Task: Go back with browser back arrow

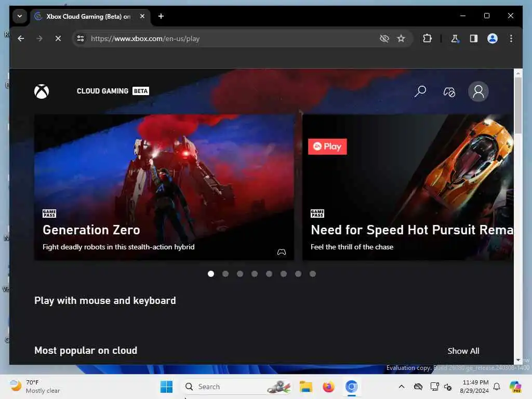Action: point(21,38)
